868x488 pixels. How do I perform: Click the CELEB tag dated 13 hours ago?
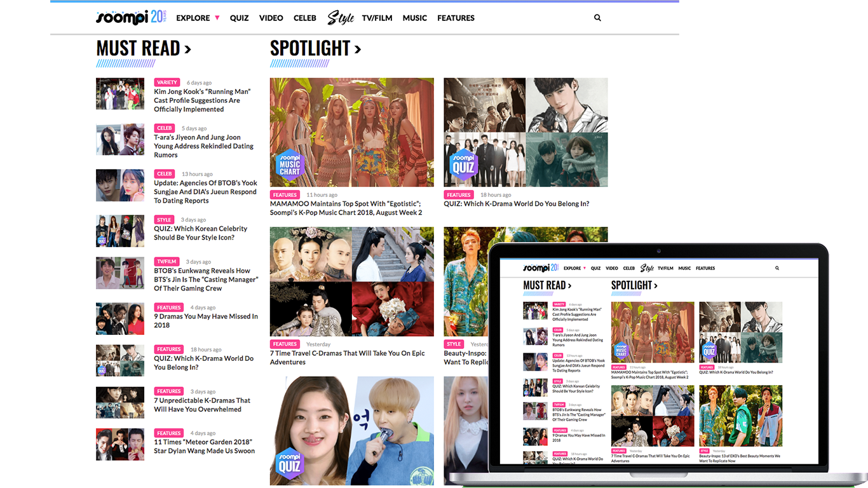click(x=165, y=174)
